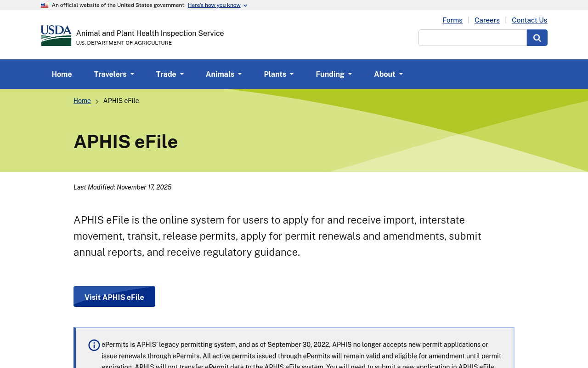
Task: Click the Last Modified date text
Action: [x=123, y=187]
